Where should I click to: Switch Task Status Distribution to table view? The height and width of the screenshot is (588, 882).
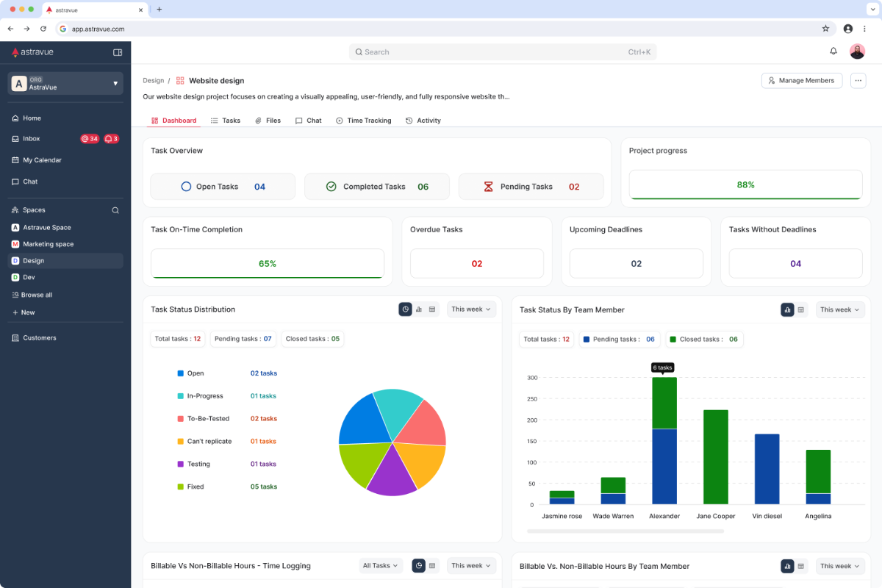click(432, 309)
